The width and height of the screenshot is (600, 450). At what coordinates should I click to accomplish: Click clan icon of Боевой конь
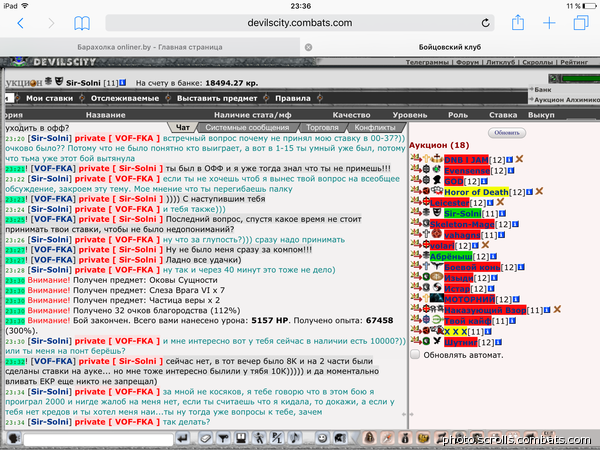point(437,266)
